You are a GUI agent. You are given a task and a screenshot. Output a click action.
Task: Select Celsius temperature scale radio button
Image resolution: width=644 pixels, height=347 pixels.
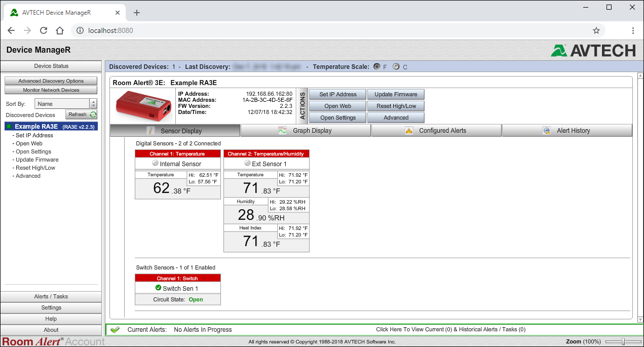tap(396, 67)
